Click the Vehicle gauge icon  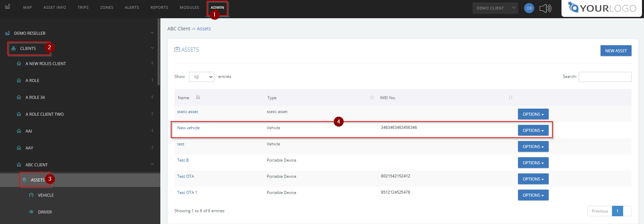coord(31,195)
